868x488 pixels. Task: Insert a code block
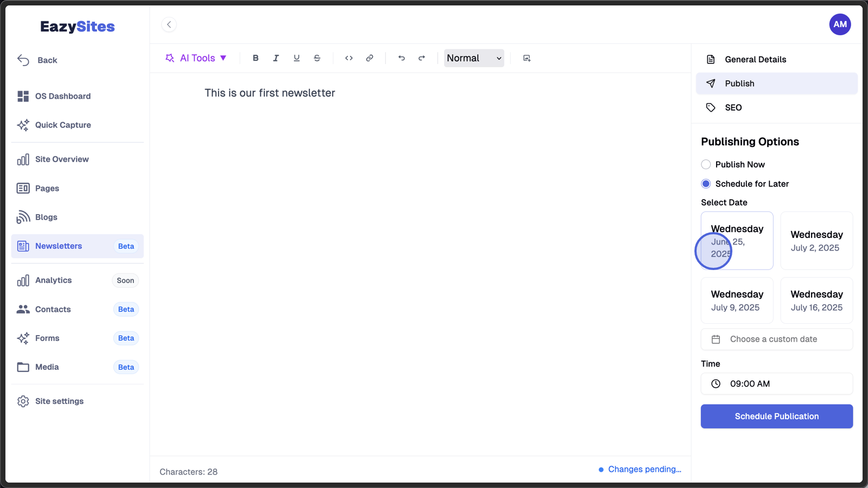[x=349, y=58]
